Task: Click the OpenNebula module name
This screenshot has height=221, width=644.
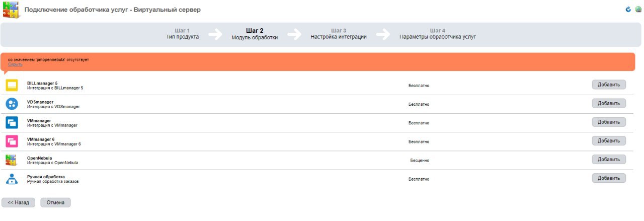Action: click(x=40, y=158)
